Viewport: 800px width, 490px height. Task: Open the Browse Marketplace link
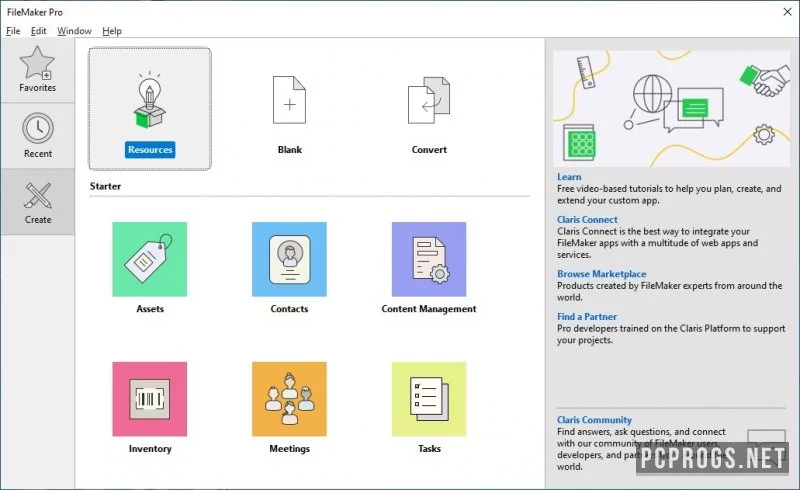click(602, 274)
